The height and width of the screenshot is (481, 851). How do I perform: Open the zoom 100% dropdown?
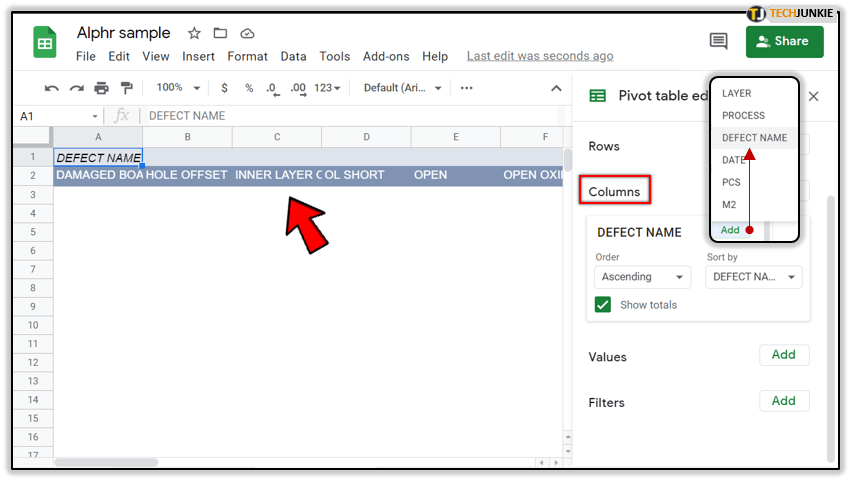click(x=179, y=88)
